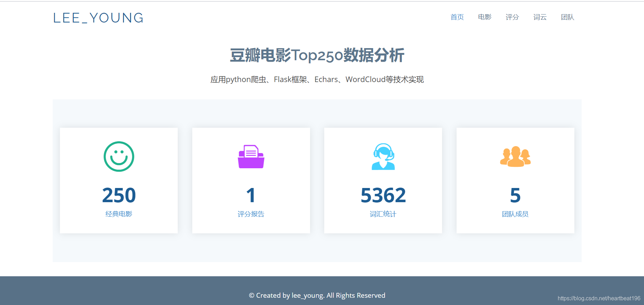The width and height of the screenshot is (644, 305).
Task: Click the green smiley face icon
Action: tap(119, 156)
